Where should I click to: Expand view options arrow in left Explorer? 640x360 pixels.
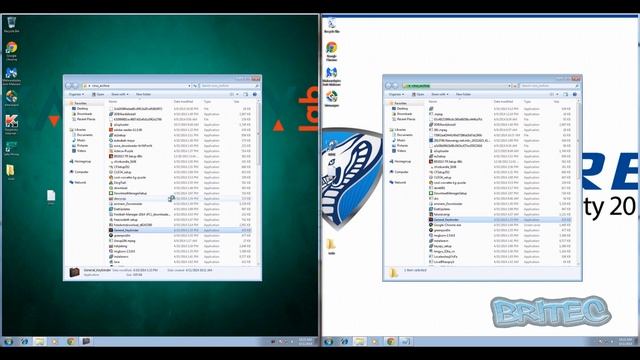[237, 94]
